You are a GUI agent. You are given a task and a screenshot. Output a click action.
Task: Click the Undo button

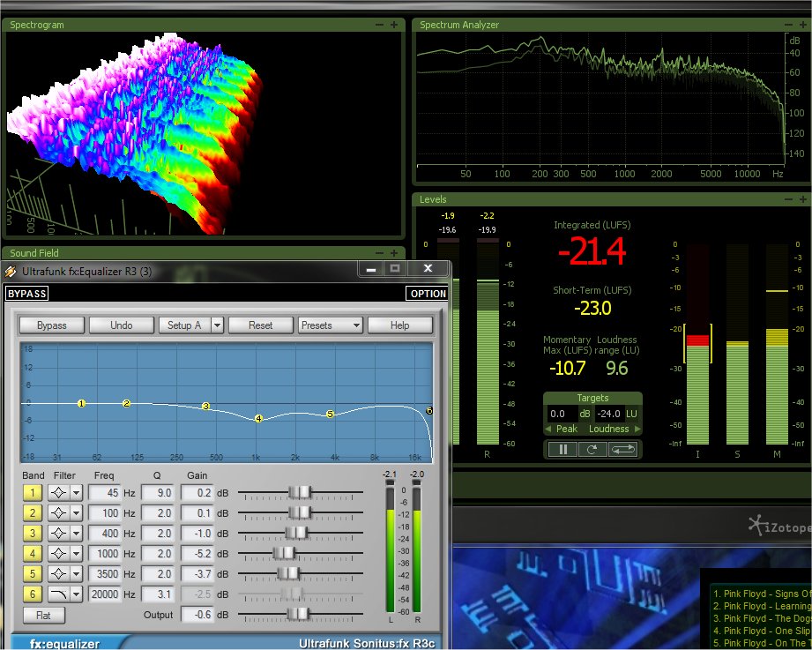121,325
